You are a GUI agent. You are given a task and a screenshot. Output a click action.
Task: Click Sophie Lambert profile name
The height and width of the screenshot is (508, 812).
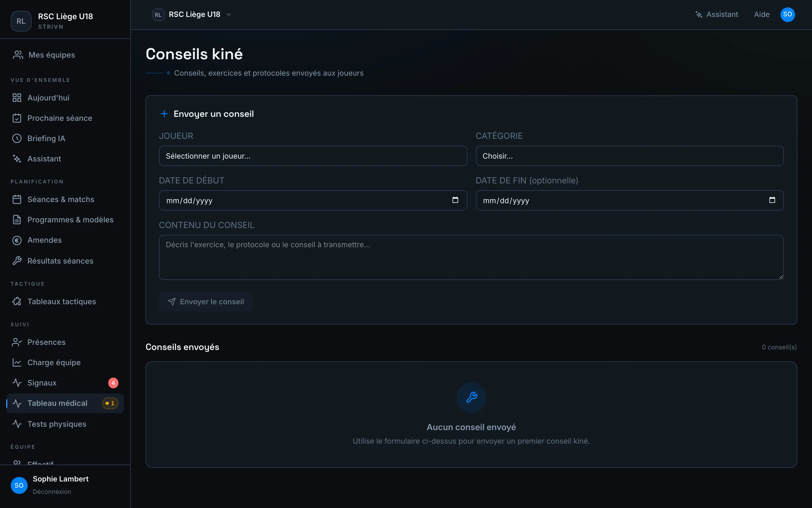tap(61, 479)
